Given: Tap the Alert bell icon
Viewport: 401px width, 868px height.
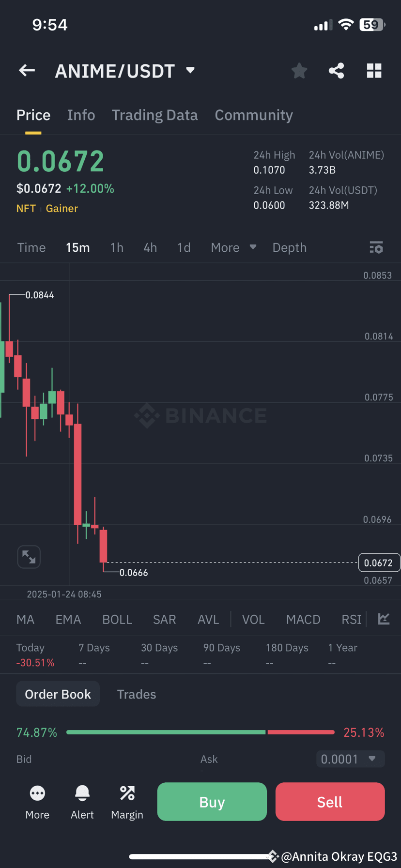Looking at the screenshot, I should pyautogui.click(x=82, y=793).
